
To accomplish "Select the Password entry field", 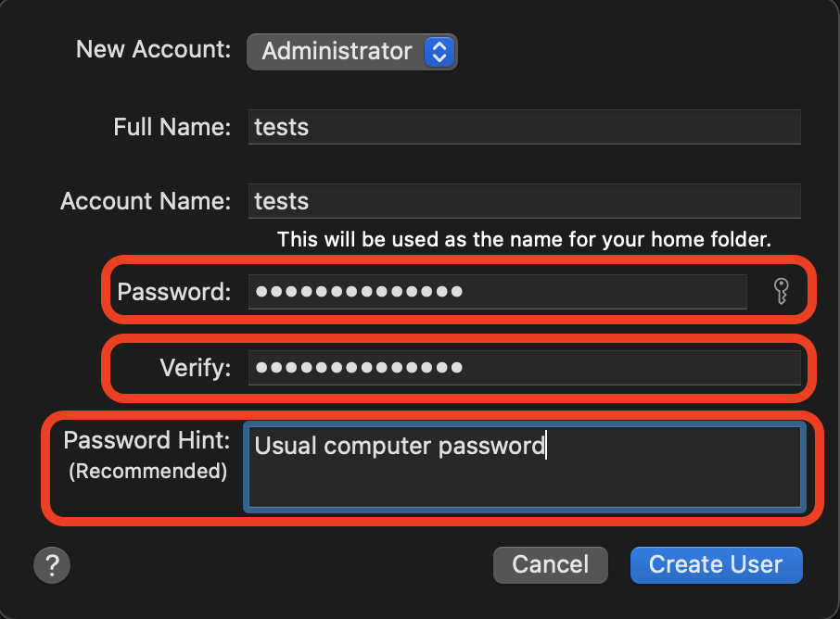I will tap(497, 292).
